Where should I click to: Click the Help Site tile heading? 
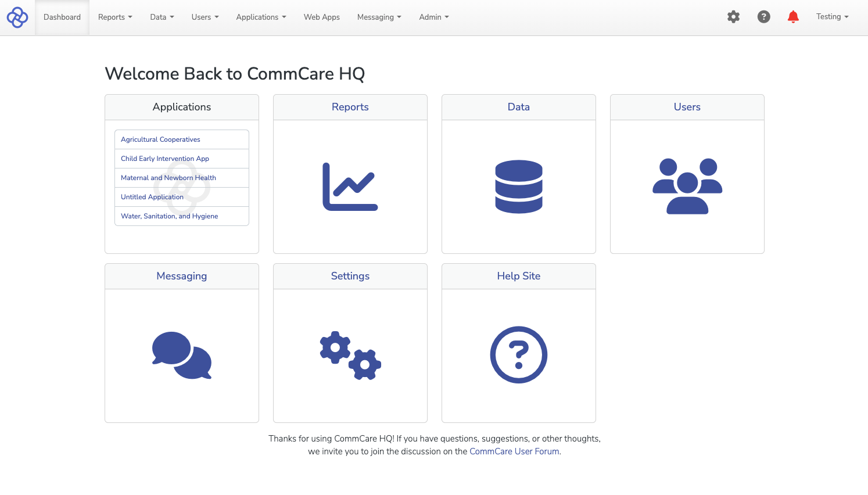point(519,276)
